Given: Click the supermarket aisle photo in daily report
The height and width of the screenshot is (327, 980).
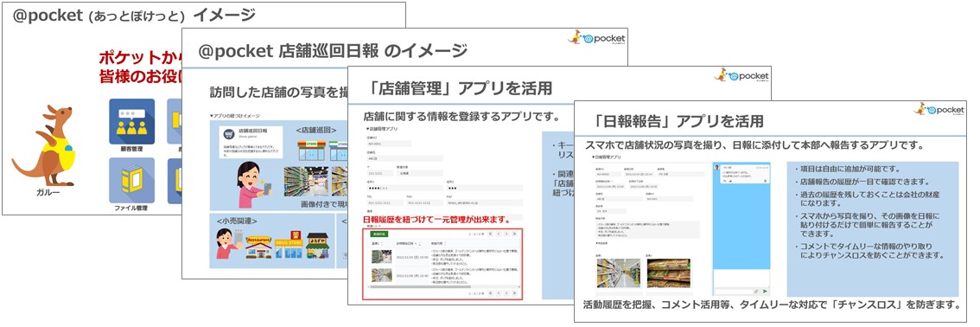Looking at the screenshot, I should click(618, 273).
